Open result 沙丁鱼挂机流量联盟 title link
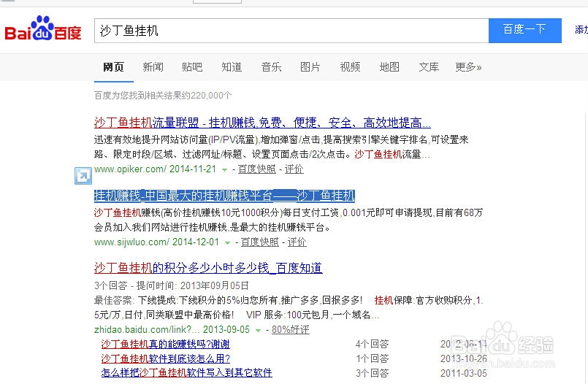588x384 pixels. [x=262, y=123]
